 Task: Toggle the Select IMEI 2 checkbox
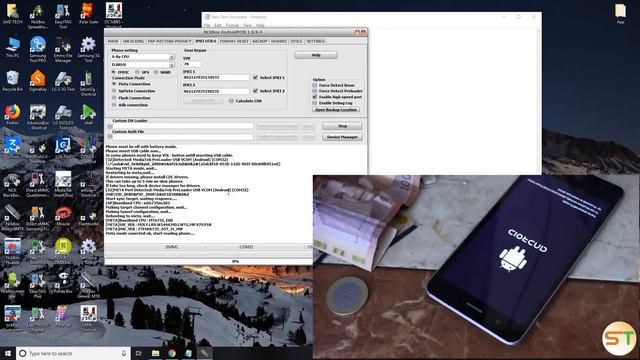(256, 91)
